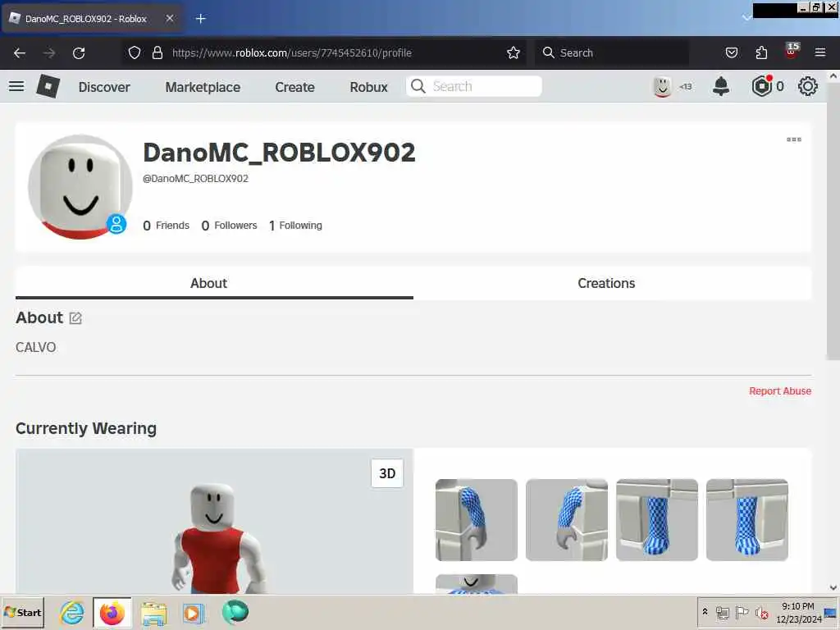This screenshot has width=840, height=630.
Task: Open the profile three-dots options menu
Action: tap(794, 139)
